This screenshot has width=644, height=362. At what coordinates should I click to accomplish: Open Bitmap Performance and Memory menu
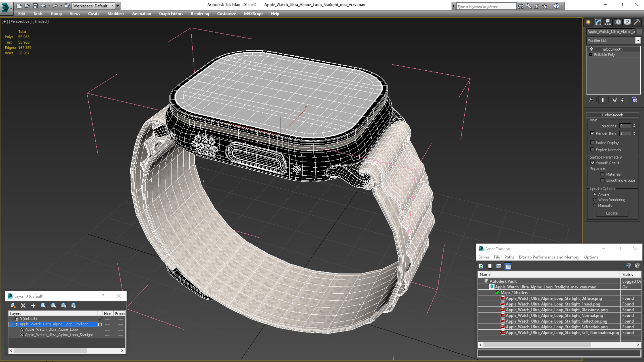tap(549, 257)
